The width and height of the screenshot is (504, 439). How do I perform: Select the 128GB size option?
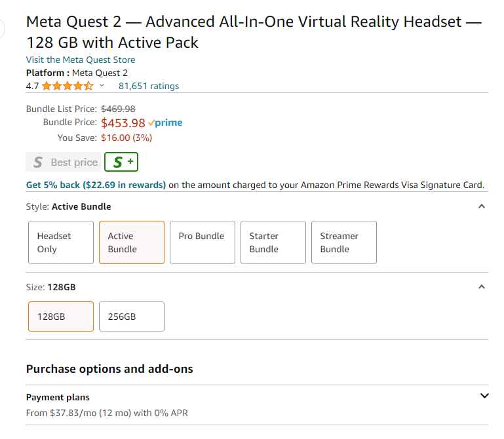[x=60, y=316]
